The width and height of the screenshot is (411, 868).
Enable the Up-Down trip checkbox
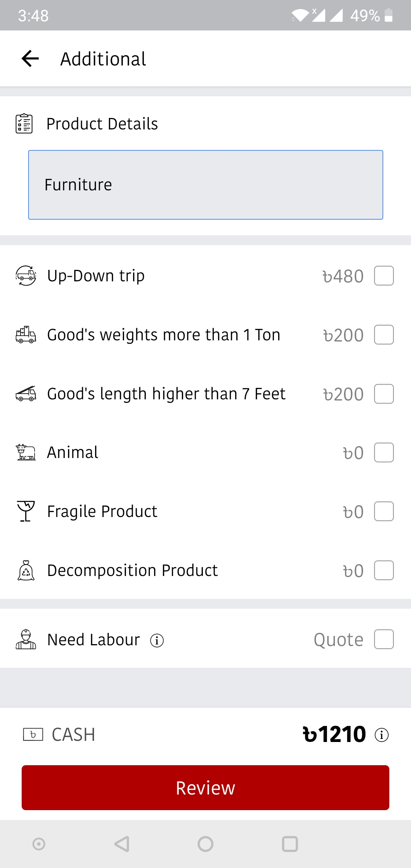tap(384, 276)
